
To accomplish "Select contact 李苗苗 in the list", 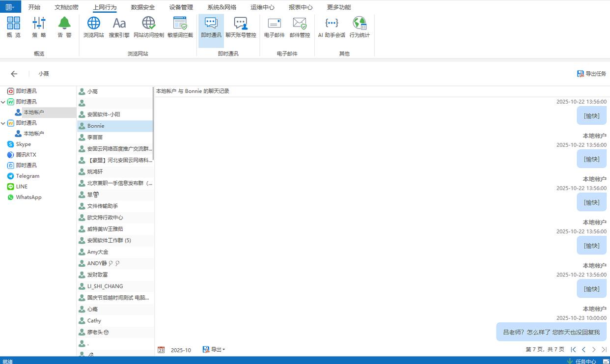I will click(95, 138).
